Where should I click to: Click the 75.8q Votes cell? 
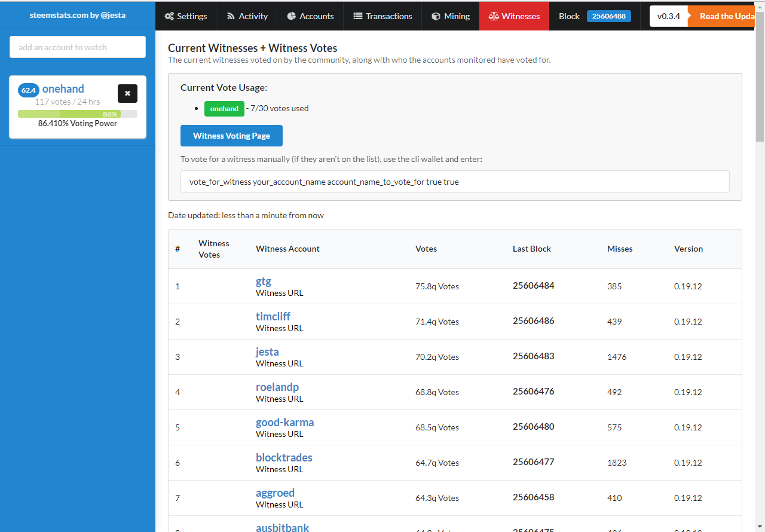[x=437, y=286]
